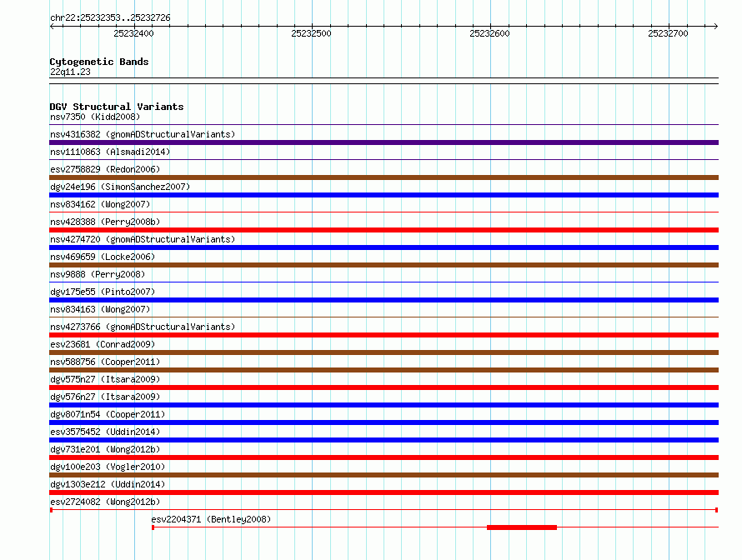Click ruler position label 25232700

tap(668, 33)
